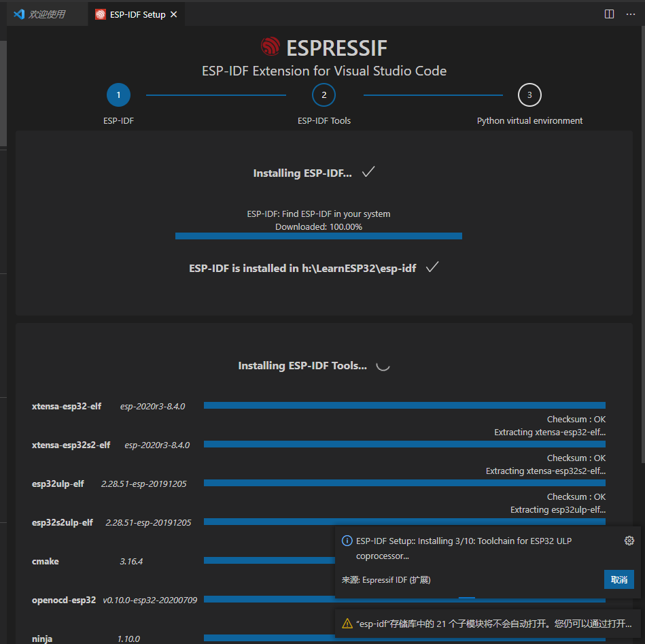Click Downloaded: 100.00% text

pyautogui.click(x=318, y=226)
